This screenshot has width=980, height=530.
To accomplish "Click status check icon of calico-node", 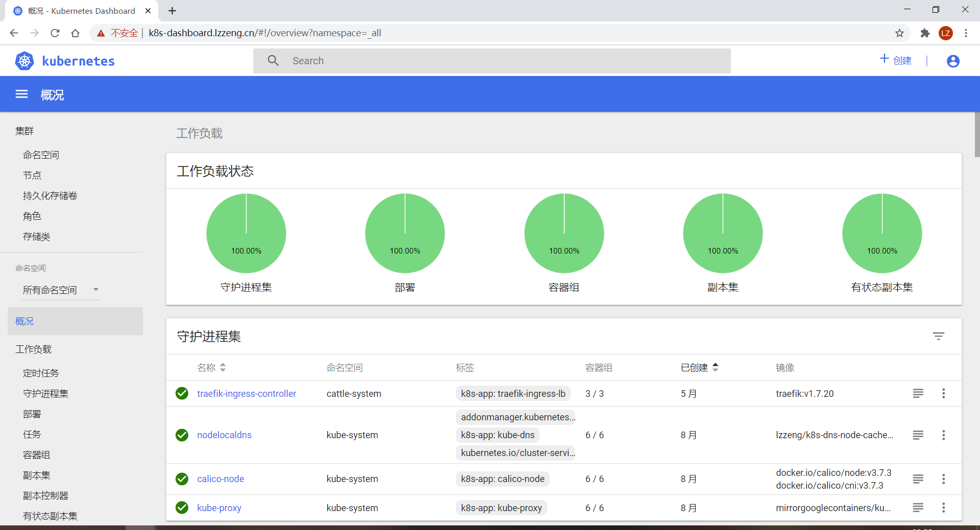I will tap(182, 479).
